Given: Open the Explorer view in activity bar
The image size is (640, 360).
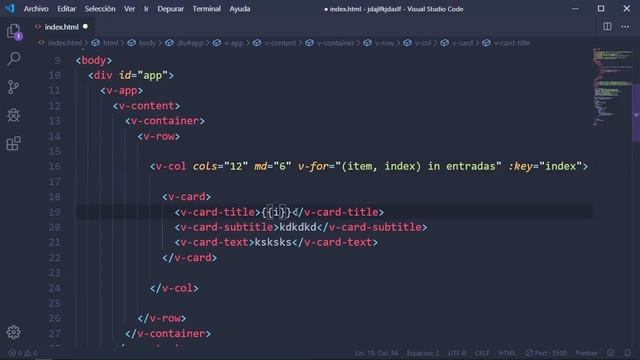Looking at the screenshot, I should (x=13, y=31).
